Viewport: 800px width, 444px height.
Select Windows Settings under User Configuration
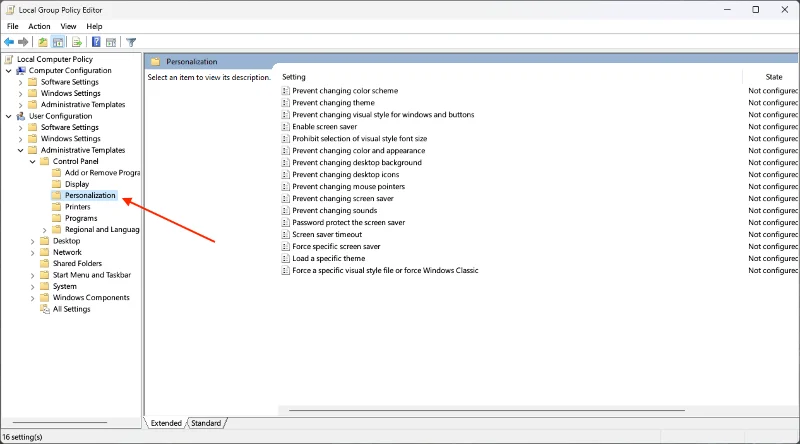coord(70,139)
